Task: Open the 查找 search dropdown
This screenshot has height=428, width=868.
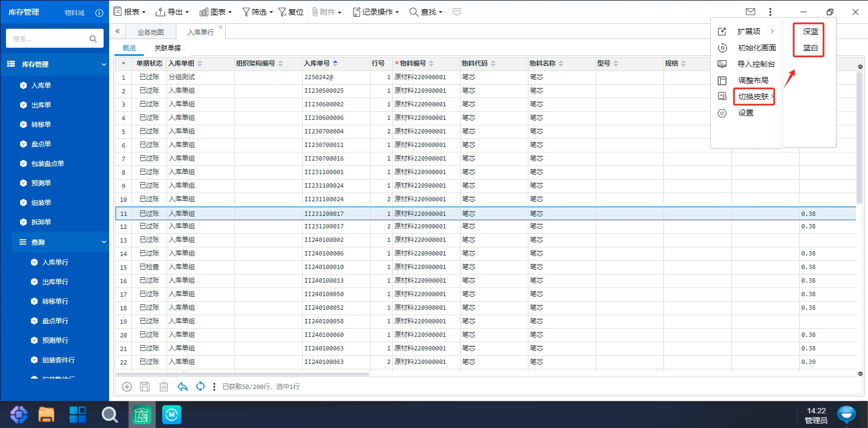Action: (426, 12)
